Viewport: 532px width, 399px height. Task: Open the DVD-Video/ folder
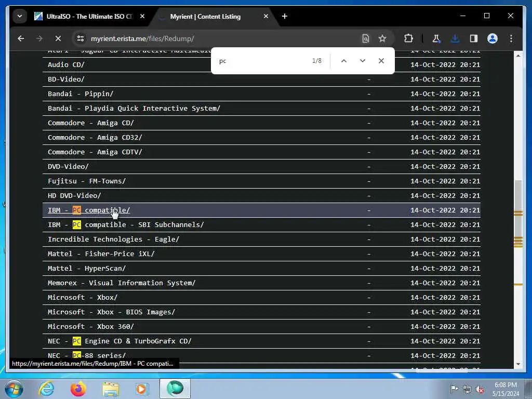click(x=68, y=167)
